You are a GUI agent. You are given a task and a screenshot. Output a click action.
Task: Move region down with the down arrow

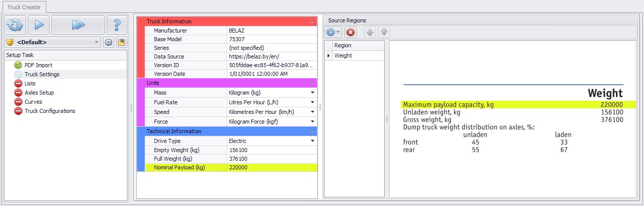384,32
